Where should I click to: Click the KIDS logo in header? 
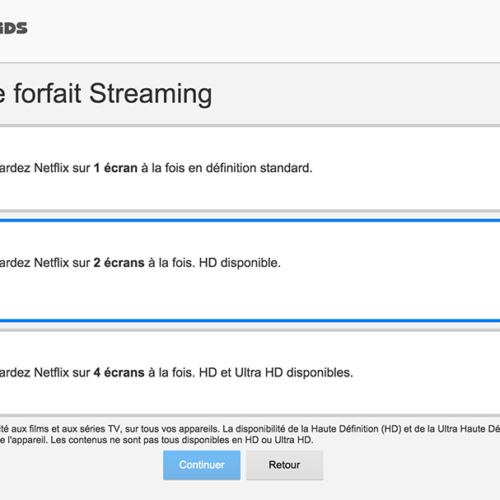pyautogui.click(x=13, y=28)
